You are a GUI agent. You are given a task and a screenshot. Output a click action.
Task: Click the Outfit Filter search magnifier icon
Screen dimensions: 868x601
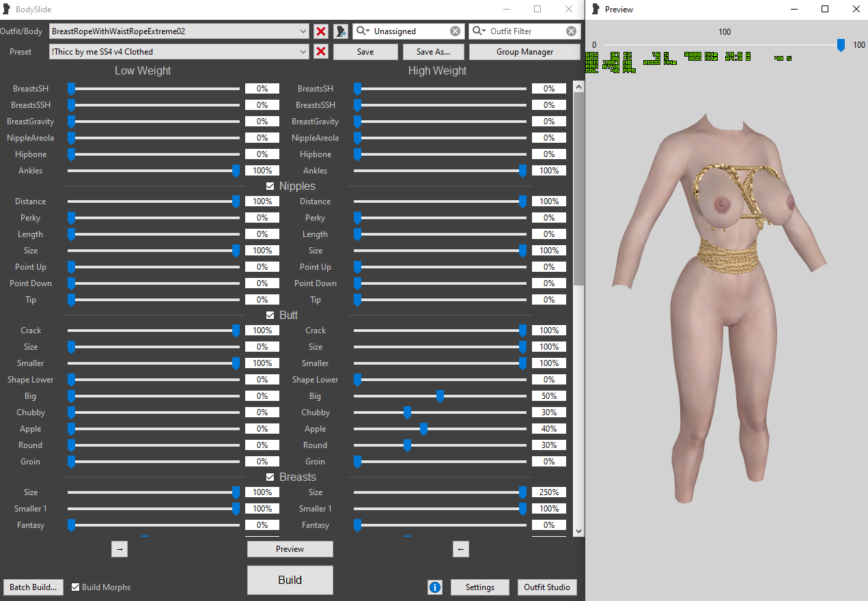click(x=479, y=31)
